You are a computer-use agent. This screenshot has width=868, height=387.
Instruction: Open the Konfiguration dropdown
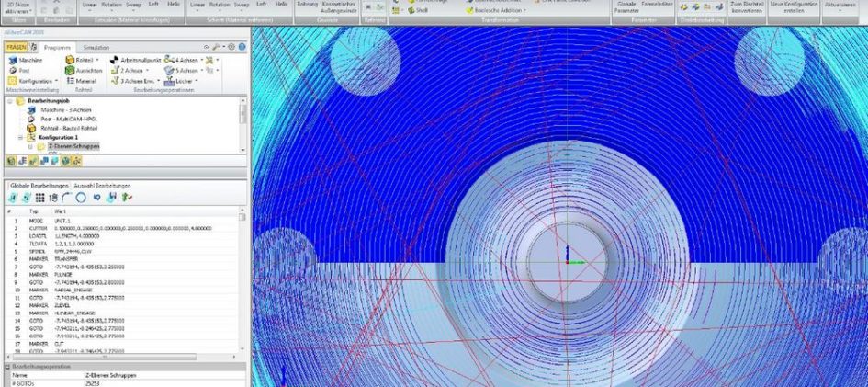tap(33, 81)
